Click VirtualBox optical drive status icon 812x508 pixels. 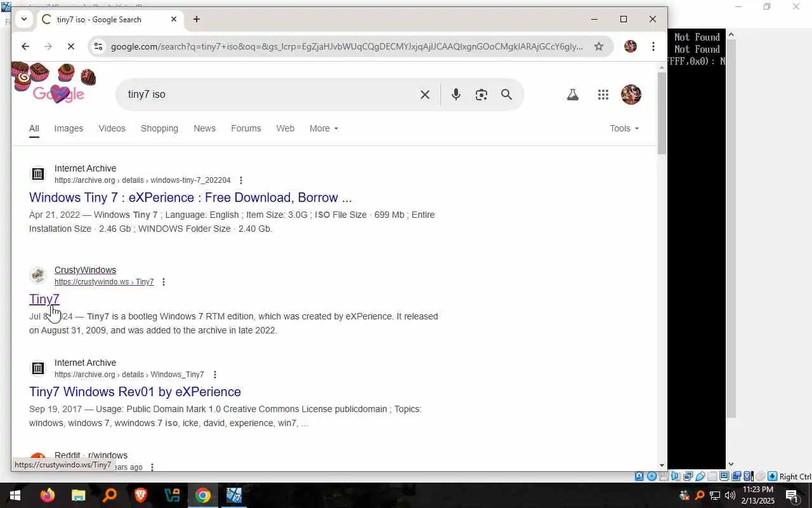652,476
